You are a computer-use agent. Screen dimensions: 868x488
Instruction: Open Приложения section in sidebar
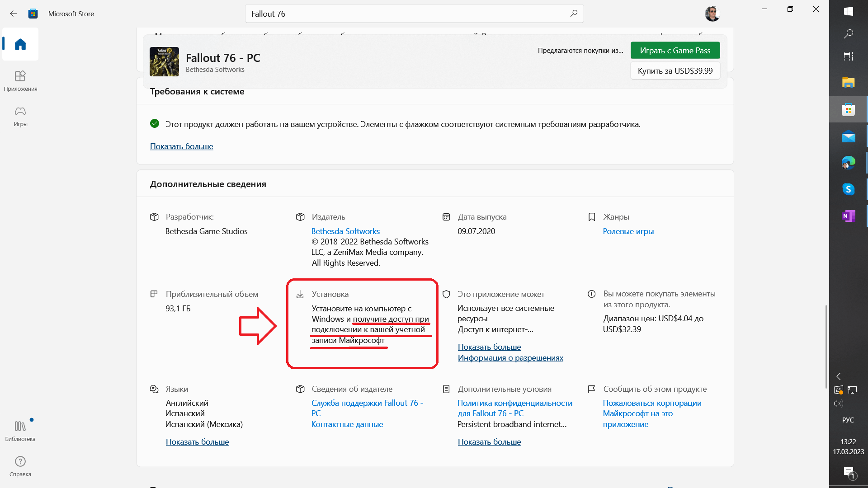(20, 81)
